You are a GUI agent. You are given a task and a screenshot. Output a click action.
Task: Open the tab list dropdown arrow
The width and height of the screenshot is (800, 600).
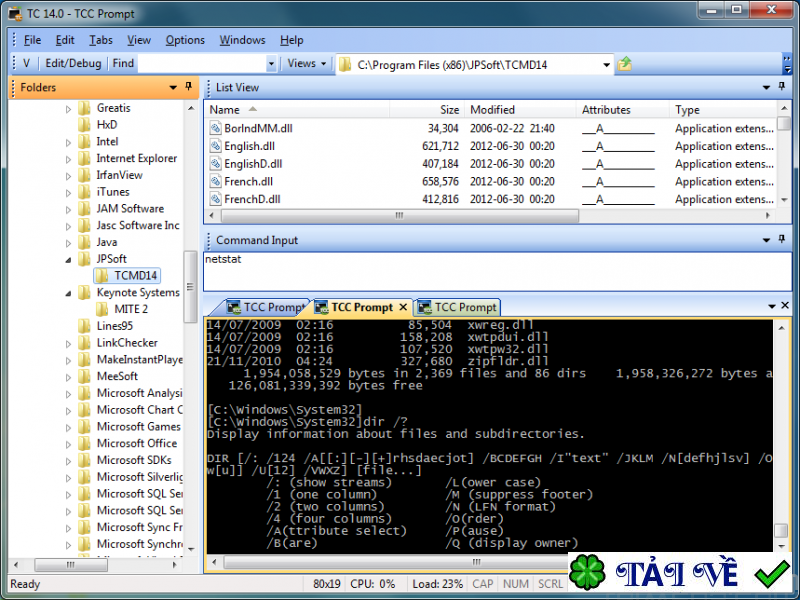coord(772,306)
